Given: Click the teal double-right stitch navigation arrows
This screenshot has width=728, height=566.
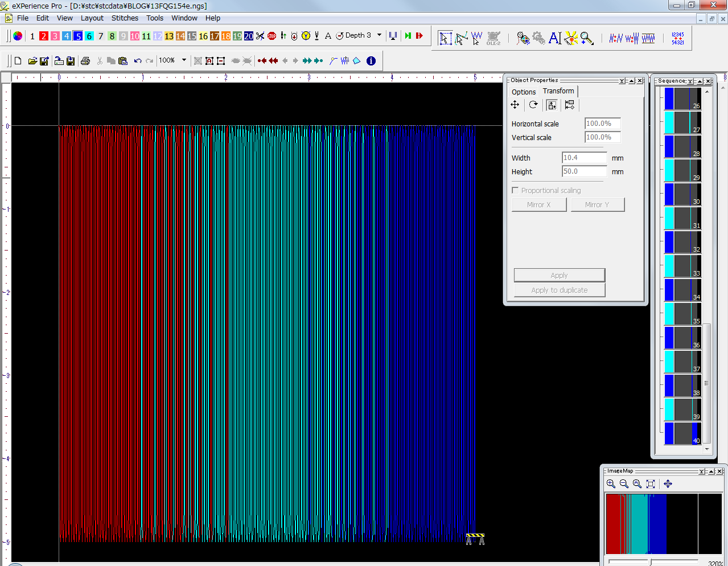Looking at the screenshot, I should click(x=307, y=61).
